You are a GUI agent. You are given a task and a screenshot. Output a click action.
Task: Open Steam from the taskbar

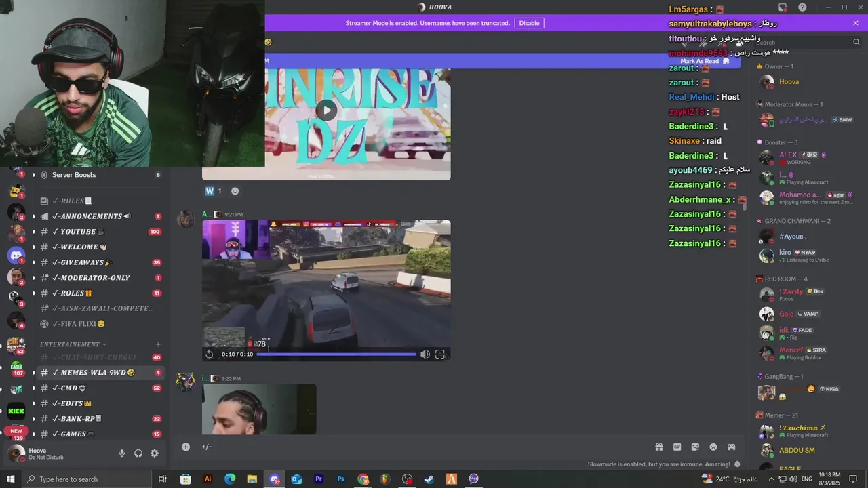point(429,479)
